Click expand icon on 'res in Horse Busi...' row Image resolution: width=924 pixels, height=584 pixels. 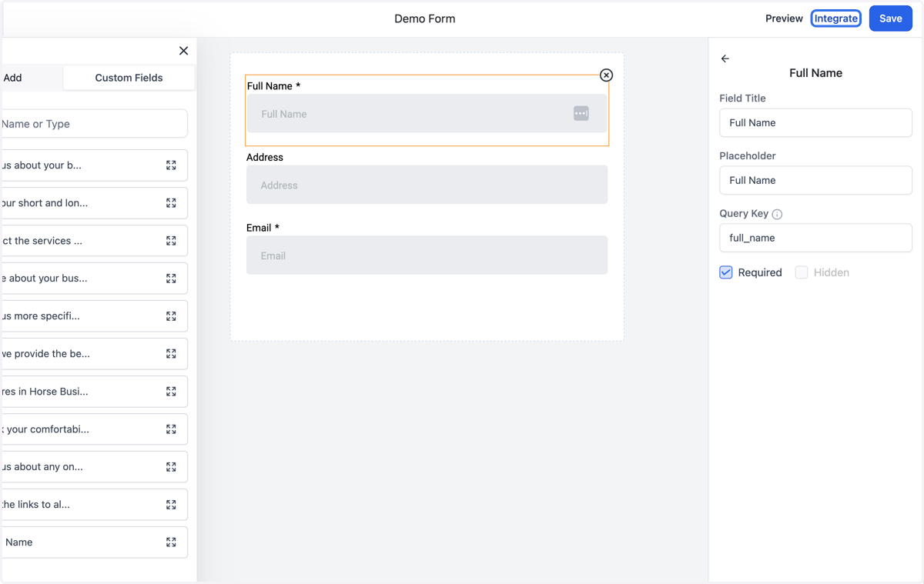pyautogui.click(x=171, y=392)
